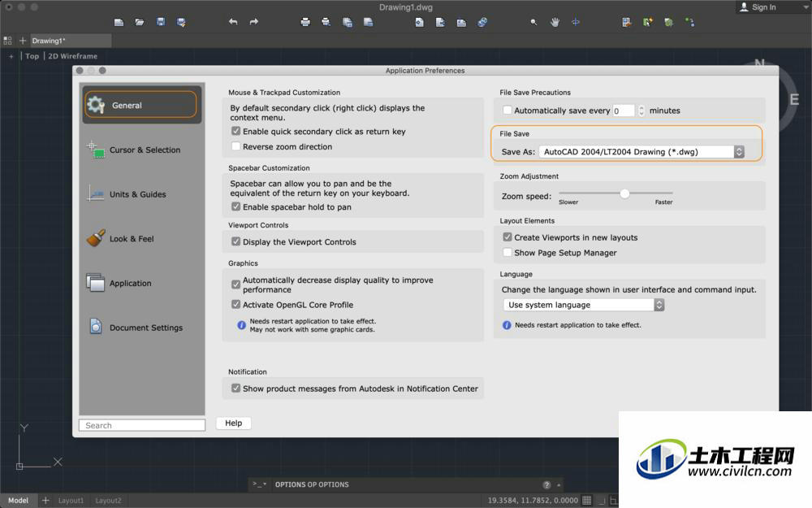Click the Redo arrow in toolbar
The image size is (812, 508).
253,22
